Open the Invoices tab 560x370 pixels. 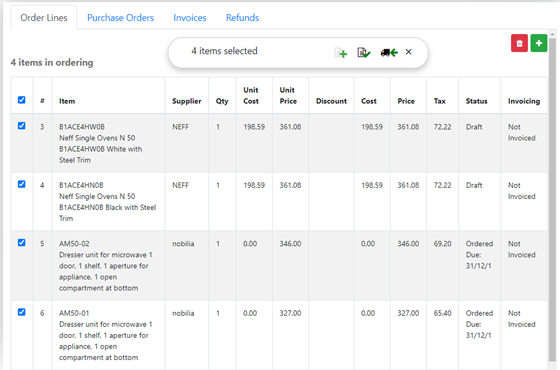(190, 18)
